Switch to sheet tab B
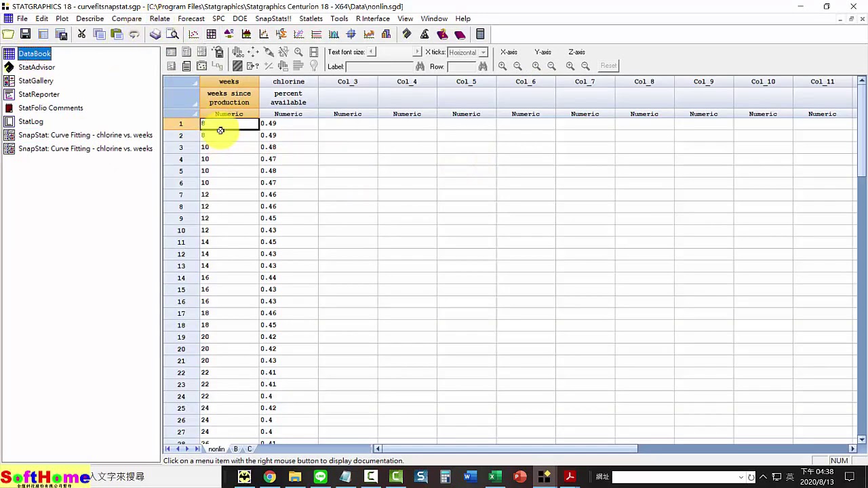The width and height of the screenshot is (868, 488). coord(236,449)
